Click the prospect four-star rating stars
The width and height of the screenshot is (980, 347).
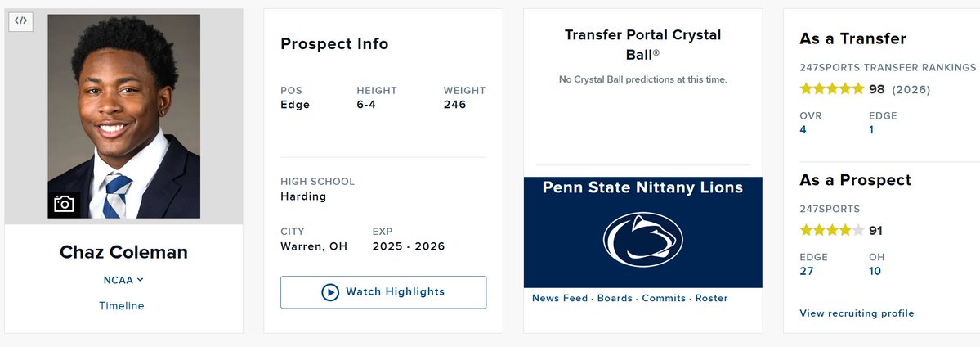831,231
